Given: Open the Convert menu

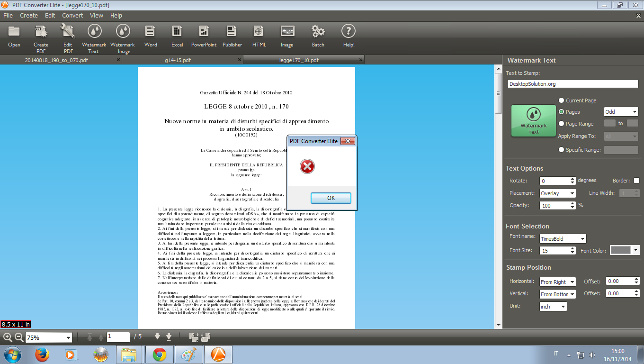Looking at the screenshot, I should (x=72, y=15).
